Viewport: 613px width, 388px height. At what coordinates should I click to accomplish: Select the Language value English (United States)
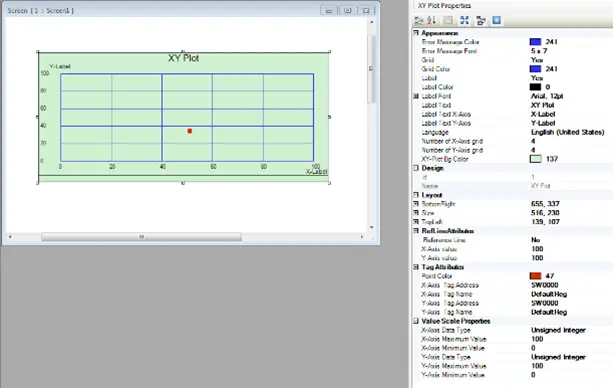(x=568, y=132)
